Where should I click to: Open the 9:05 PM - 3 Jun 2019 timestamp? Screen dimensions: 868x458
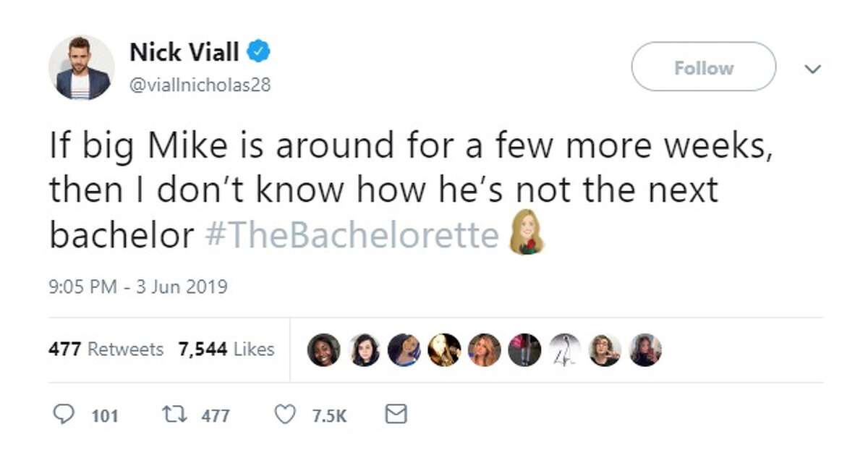[x=138, y=287]
